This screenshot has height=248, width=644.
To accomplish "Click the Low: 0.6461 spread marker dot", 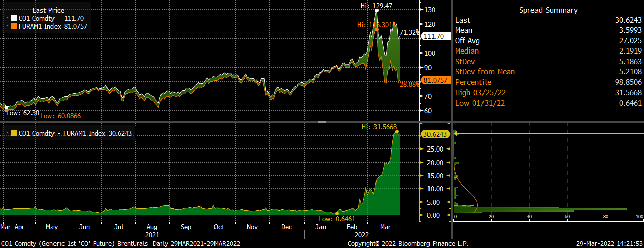I will [338, 212].
